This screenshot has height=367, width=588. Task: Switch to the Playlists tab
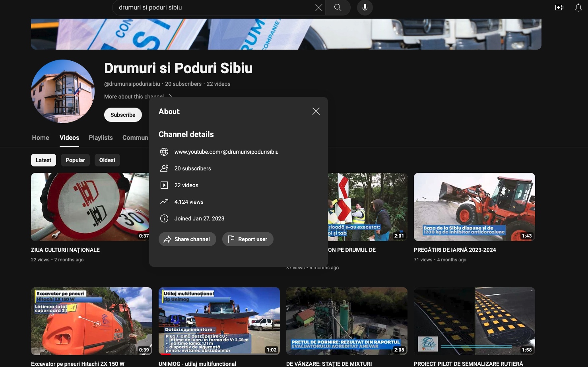coord(101,137)
